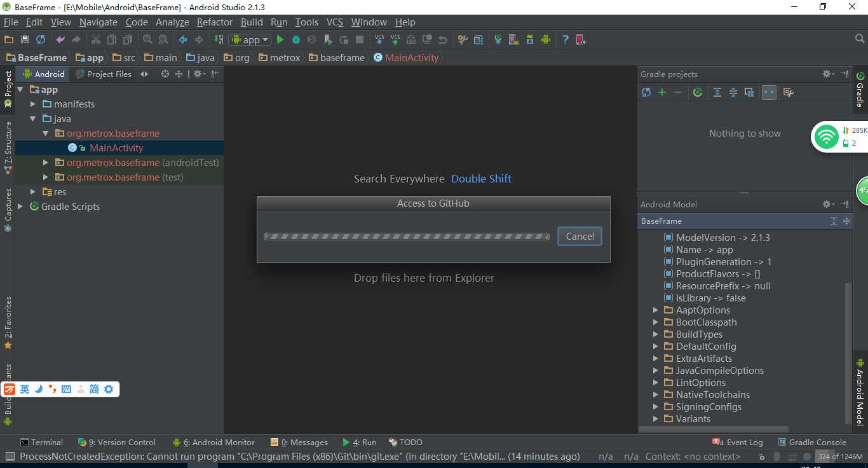Expand AaptOptions in Android Model
The width and height of the screenshot is (868, 468).
(x=656, y=310)
